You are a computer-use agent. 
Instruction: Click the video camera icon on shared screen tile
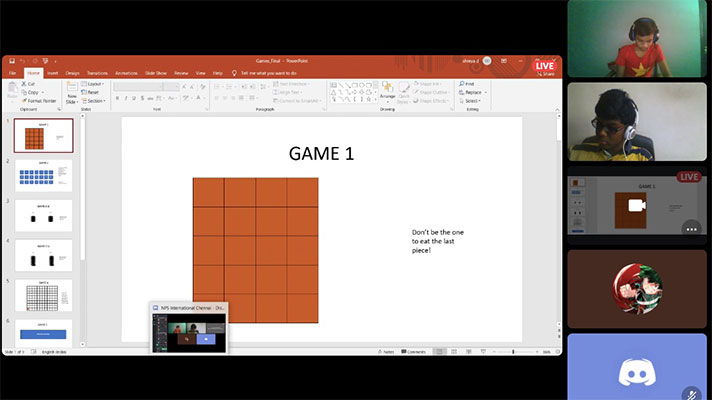[x=633, y=206]
